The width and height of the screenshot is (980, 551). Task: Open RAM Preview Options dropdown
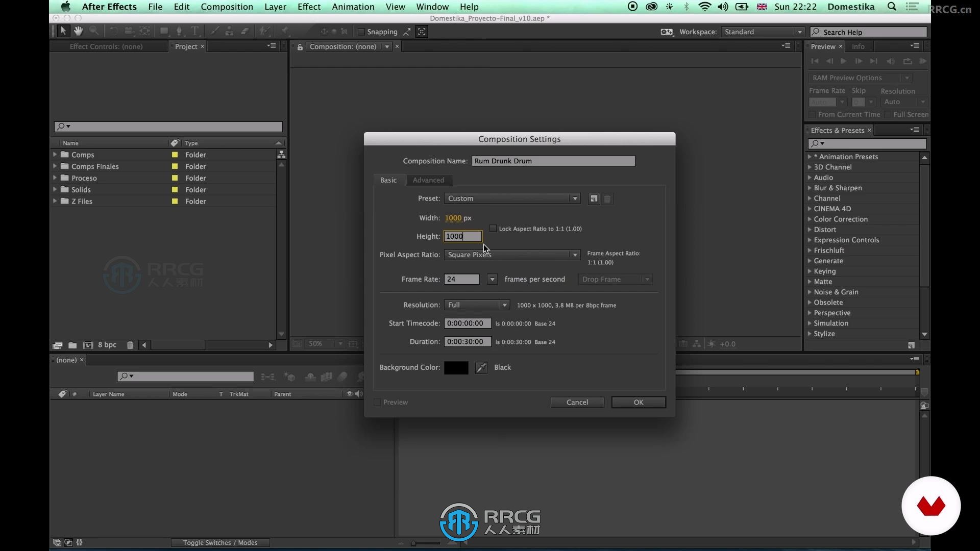pos(860,78)
